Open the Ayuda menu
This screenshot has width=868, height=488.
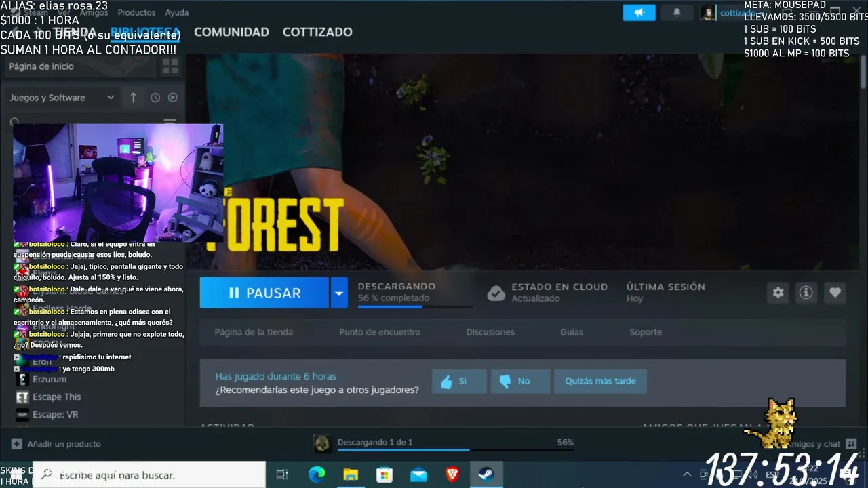pyautogui.click(x=177, y=12)
